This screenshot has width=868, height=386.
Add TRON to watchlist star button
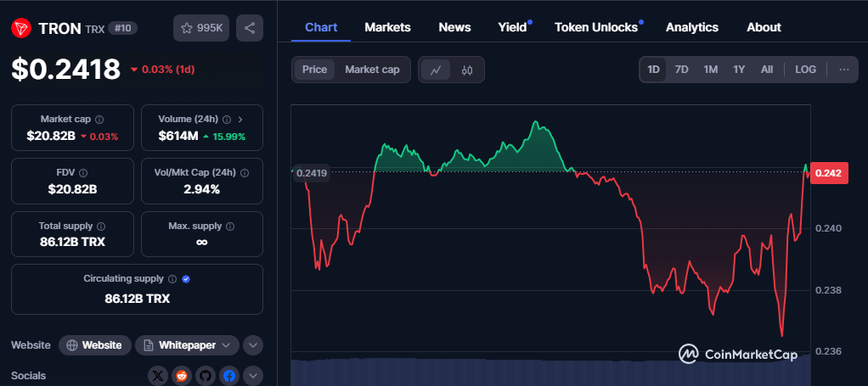[x=201, y=28]
